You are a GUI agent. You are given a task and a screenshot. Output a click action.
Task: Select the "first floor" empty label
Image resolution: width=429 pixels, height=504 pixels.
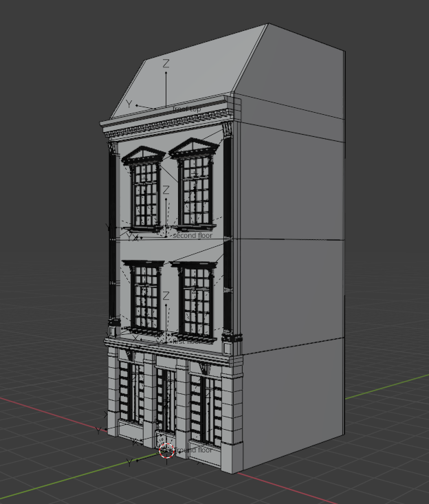click(186, 341)
